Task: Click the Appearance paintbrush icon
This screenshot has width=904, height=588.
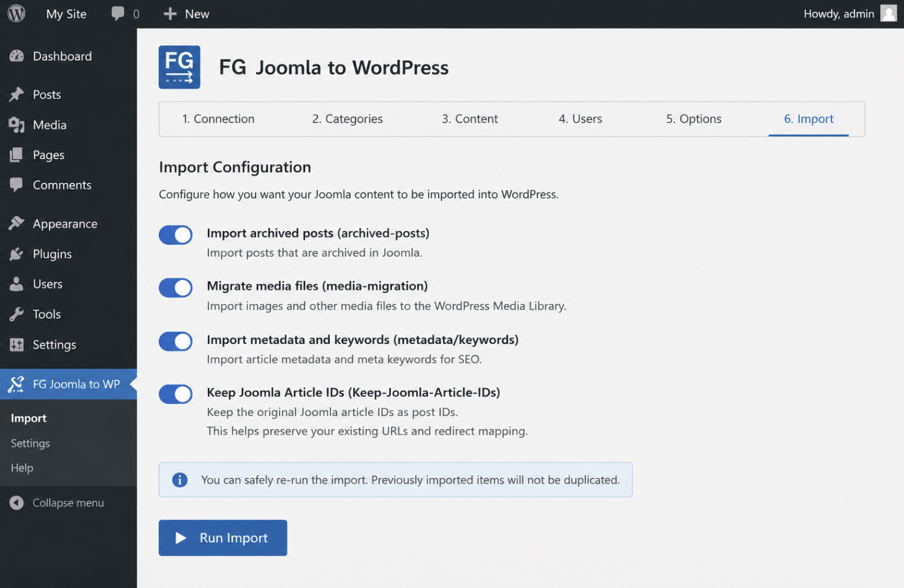Action: pyautogui.click(x=17, y=224)
